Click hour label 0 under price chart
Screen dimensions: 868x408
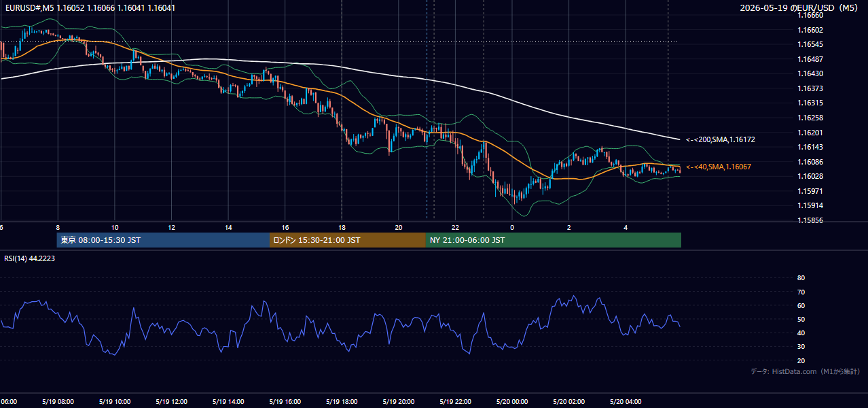512,227
